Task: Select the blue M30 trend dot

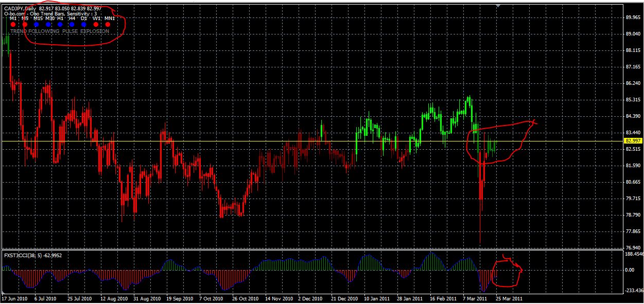Action: 48,24
